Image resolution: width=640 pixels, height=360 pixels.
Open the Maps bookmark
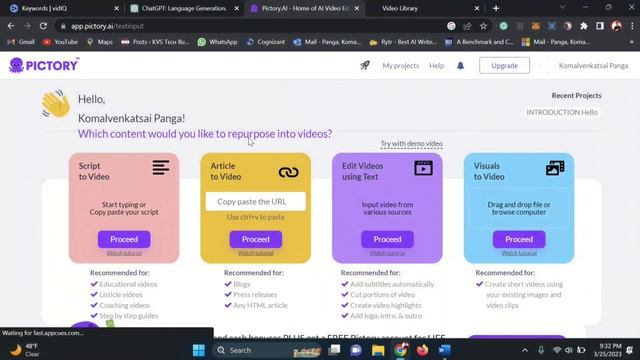click(100, 42)
